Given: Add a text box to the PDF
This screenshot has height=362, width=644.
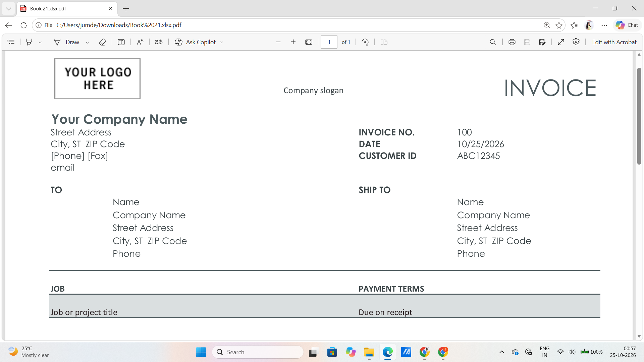Looking at the screenshot, I should [x=121, y=42].
